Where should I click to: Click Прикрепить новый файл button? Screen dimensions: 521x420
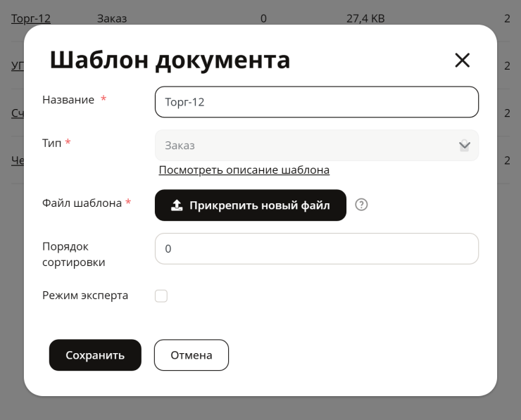tap(251, 205)
